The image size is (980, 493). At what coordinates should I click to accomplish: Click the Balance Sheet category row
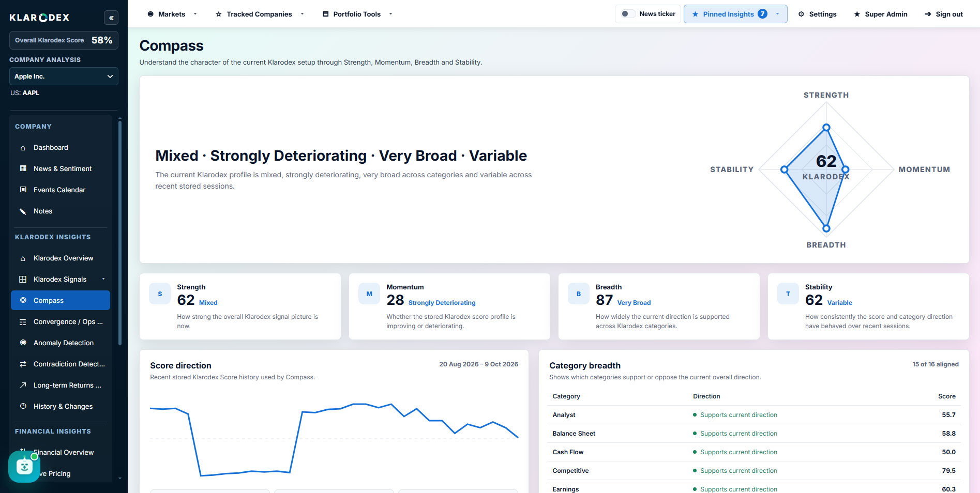(x=754, y=434)
